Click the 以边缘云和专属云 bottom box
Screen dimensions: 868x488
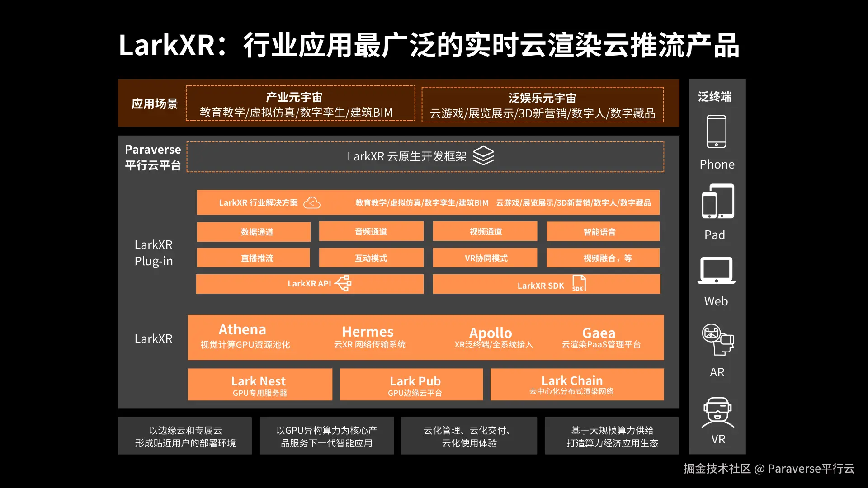[185, 436]
